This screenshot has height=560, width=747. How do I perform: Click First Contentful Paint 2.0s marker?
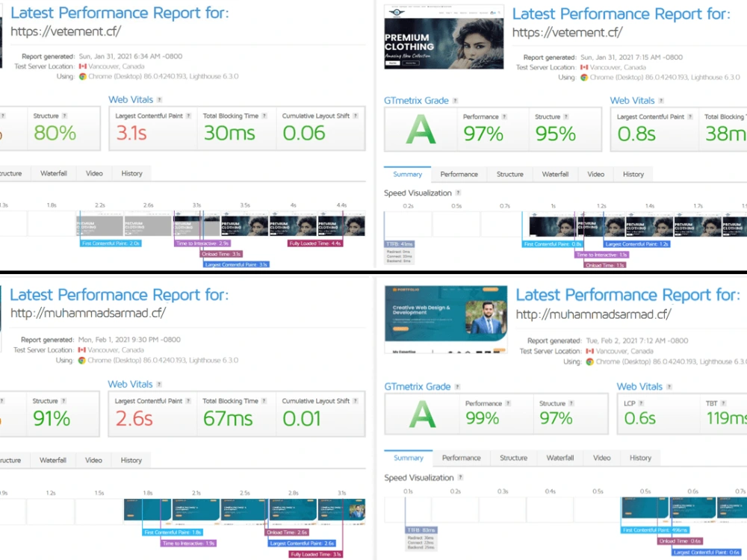pos(111,243)
